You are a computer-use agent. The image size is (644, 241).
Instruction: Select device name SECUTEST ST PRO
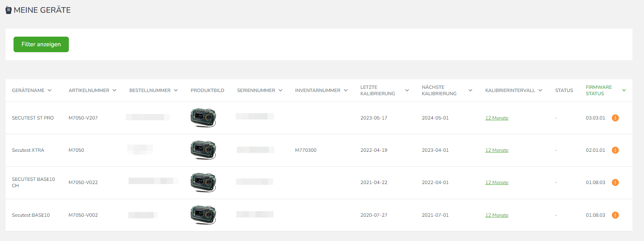[x=33, y=118]
